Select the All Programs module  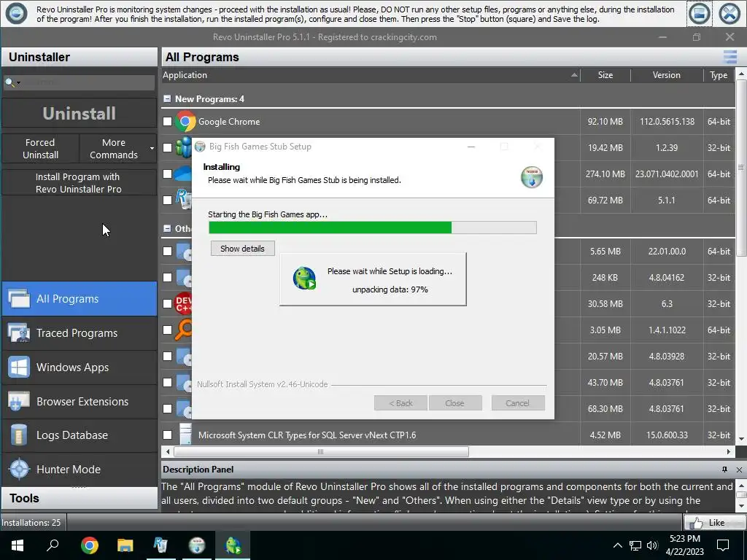[79, 298]
